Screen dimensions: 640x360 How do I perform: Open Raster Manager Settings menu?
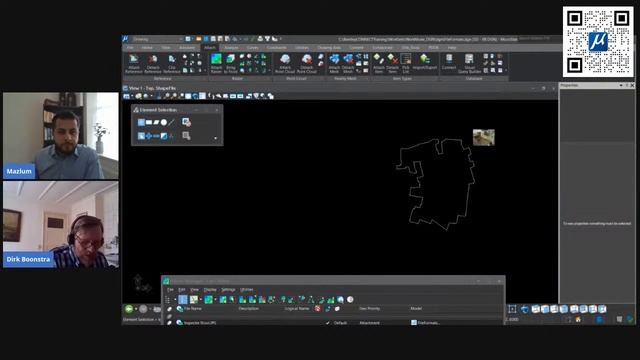(x=228, y=290)
